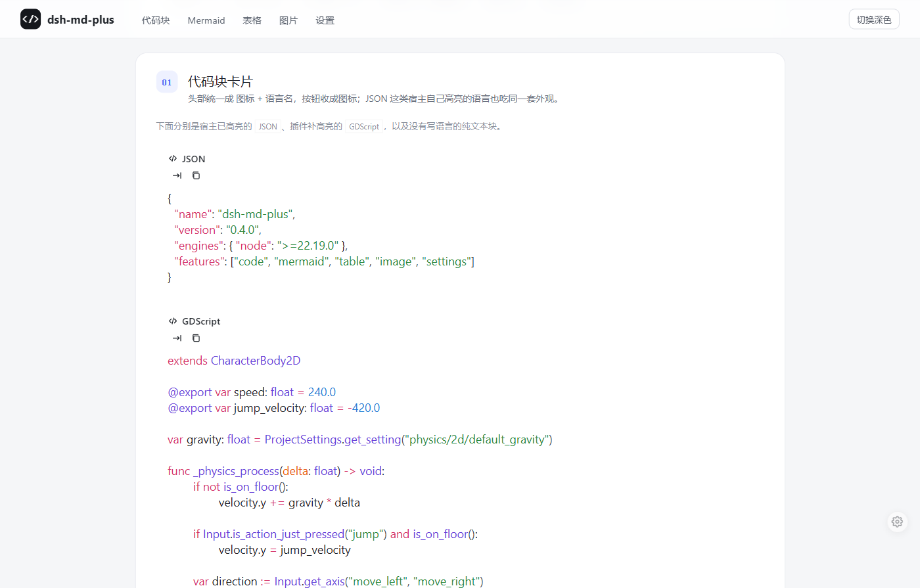Click the "engines" node version line
The width and height of the screenshot is (920, 588).
click(261, 246)
